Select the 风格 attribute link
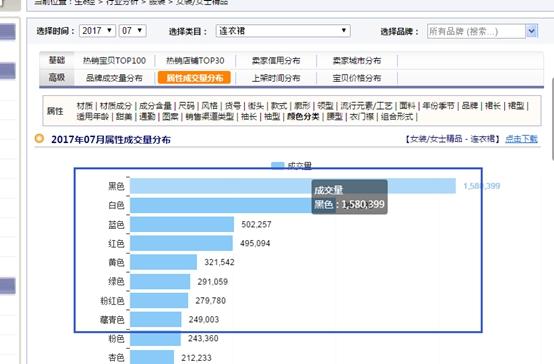 pyautogui.click(x=210, y=106)
